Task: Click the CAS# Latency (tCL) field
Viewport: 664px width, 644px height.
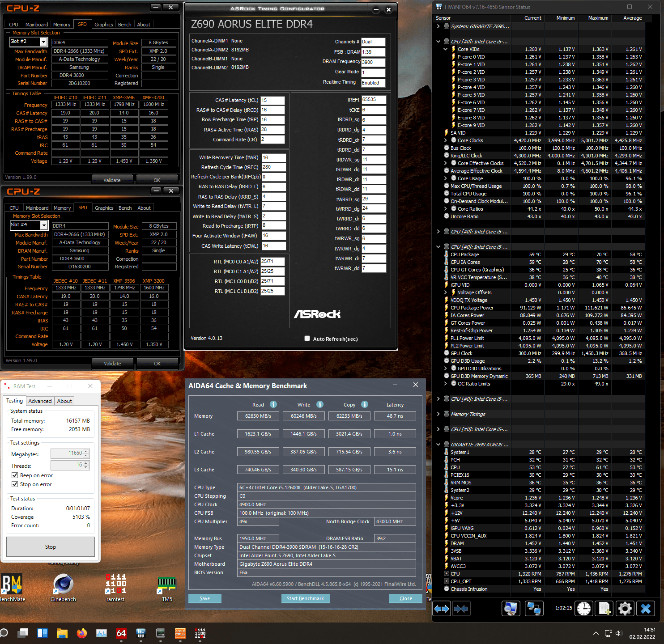Action: 272,101
